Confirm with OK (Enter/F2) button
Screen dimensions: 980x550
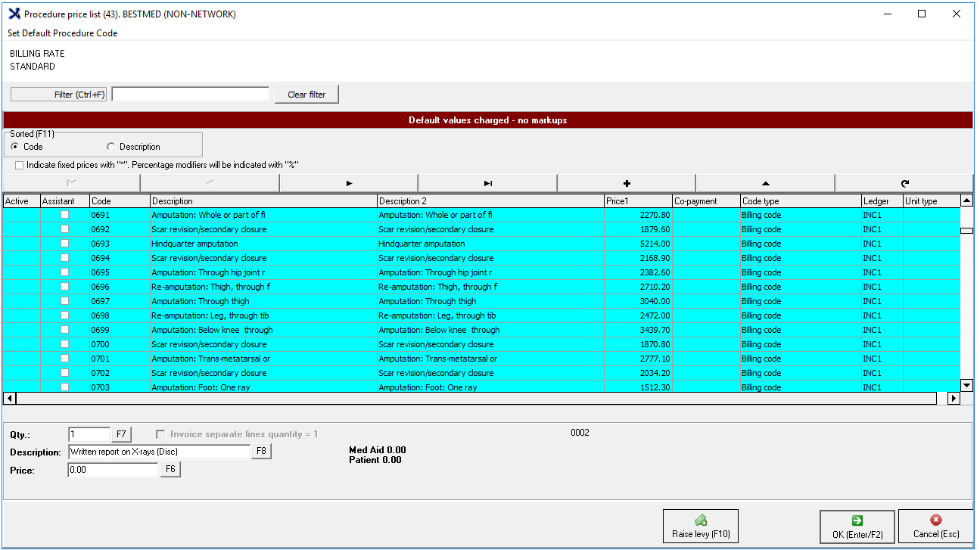[857, 527]
